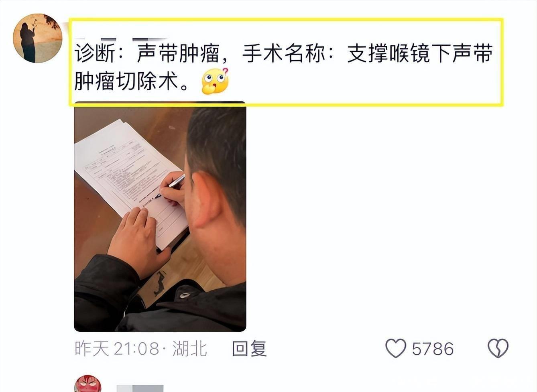Dislike the comment using broken-heart icon
The height and width of the screenshot is (392, 537).
(498, 348)
